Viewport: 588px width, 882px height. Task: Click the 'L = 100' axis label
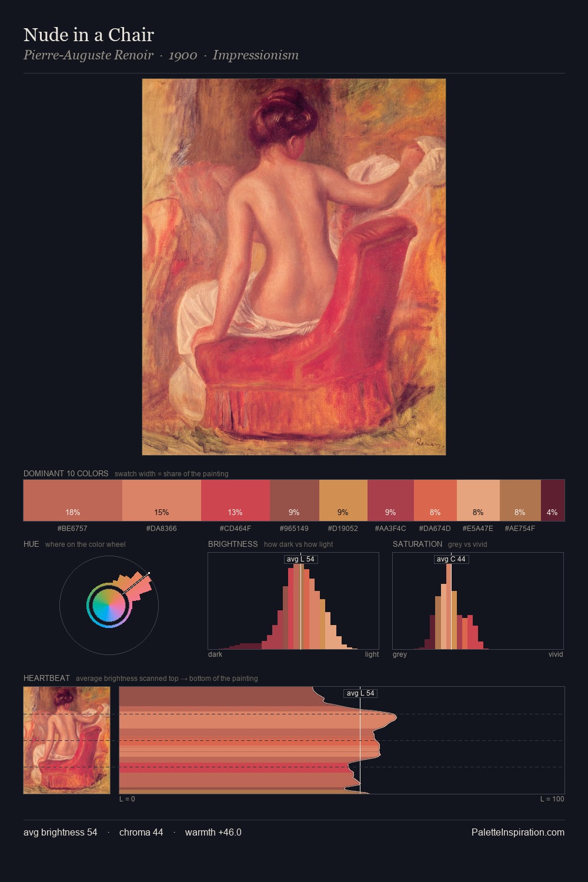(552, 799)
